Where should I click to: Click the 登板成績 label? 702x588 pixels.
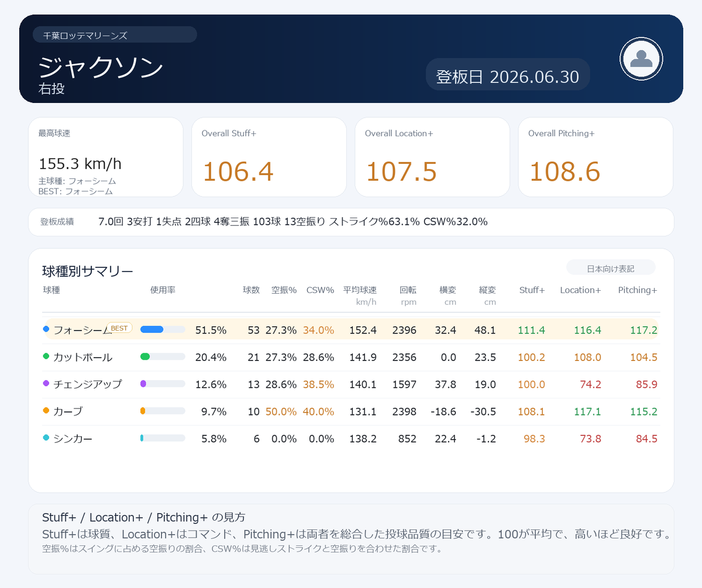[x=57, y=222]
